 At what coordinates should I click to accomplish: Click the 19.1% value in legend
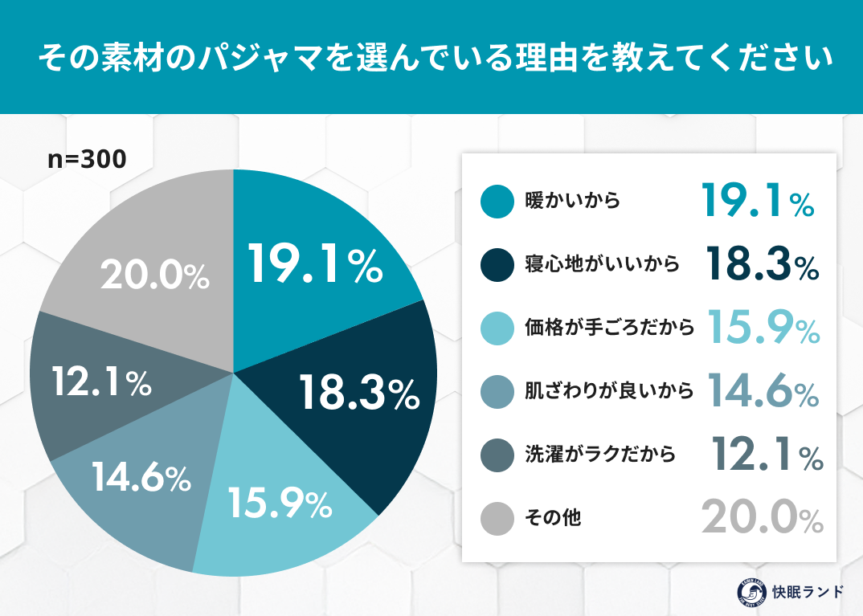(x=757, y=202)
